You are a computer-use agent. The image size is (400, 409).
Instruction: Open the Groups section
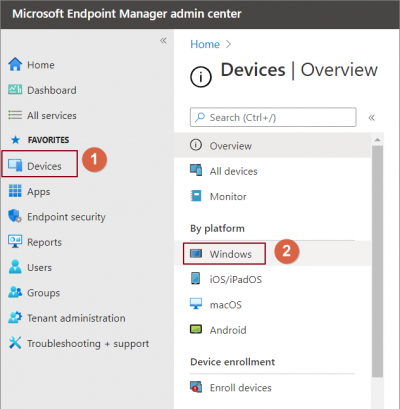(x=43, y=293)
